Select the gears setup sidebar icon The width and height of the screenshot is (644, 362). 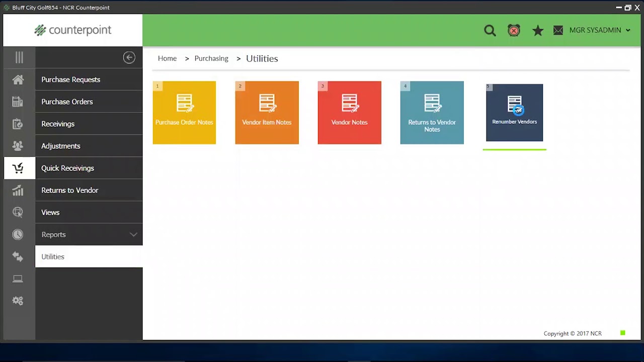(18, 301)
